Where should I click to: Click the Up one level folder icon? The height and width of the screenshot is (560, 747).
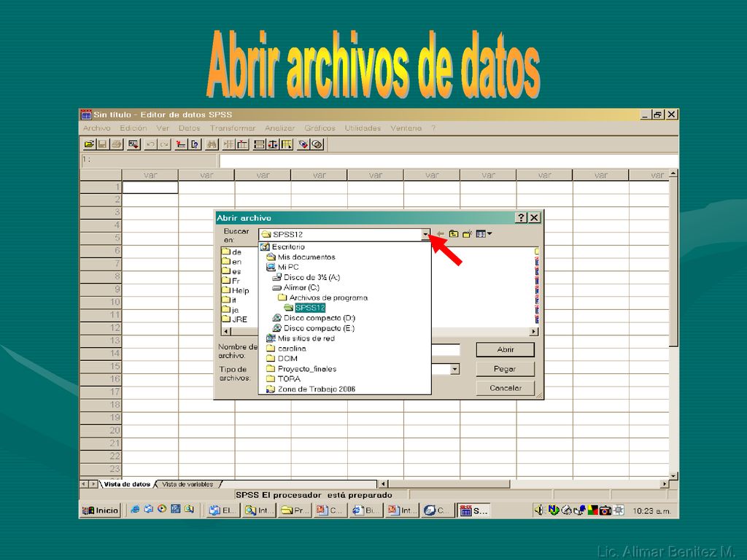point(454,234)
